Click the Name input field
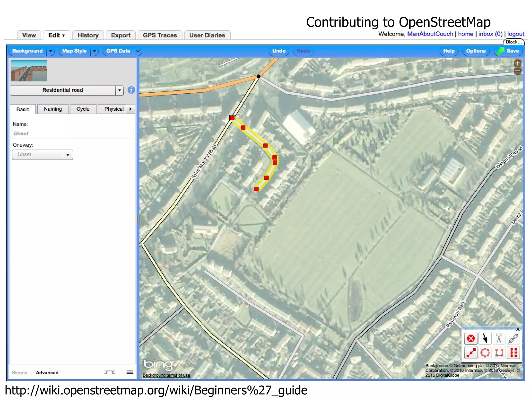Image resolution: width=532 pixels, height=399 pixels. click(x=72, y=134)
